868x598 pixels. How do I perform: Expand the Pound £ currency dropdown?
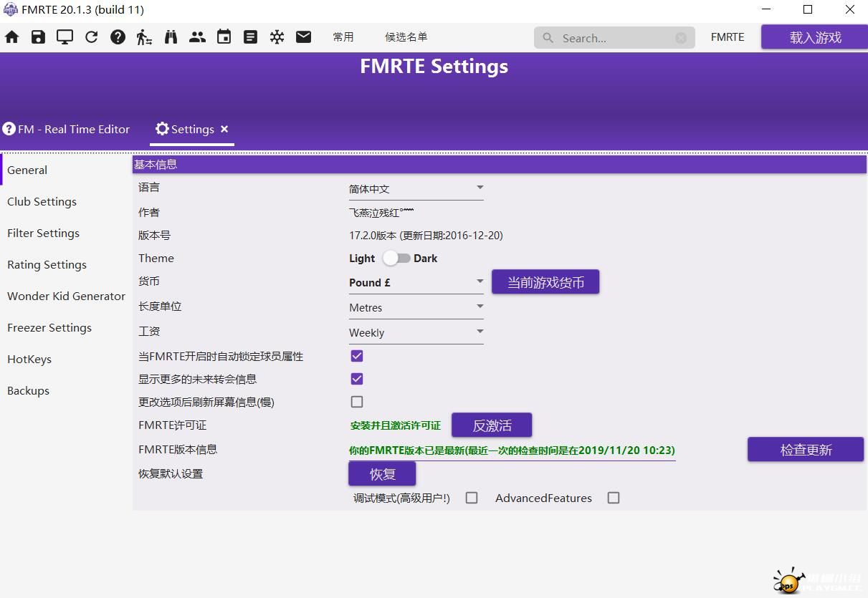tap(416, 283)
